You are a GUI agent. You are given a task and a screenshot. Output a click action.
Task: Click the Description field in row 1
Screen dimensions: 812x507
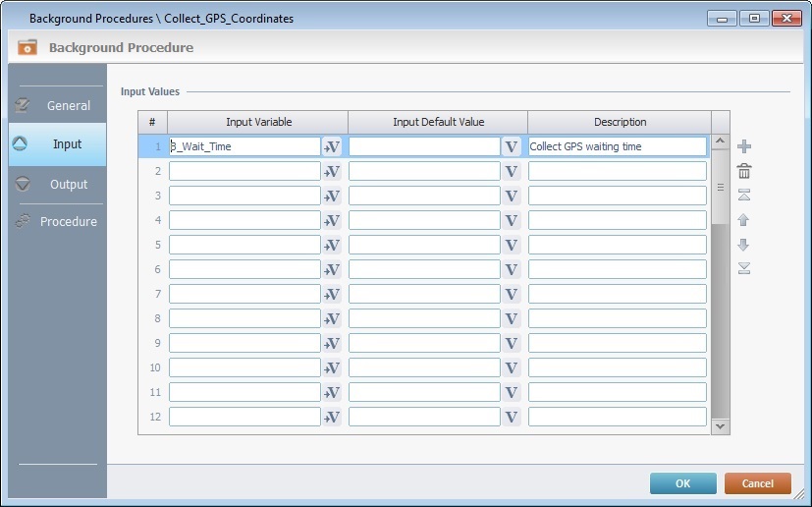point(617,146)
